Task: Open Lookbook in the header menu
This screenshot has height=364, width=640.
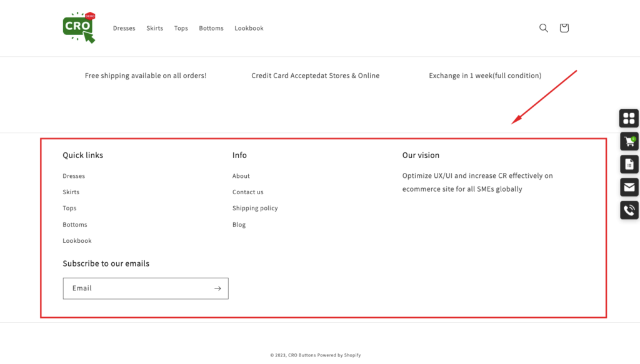Action: click(x=249, y=28)
